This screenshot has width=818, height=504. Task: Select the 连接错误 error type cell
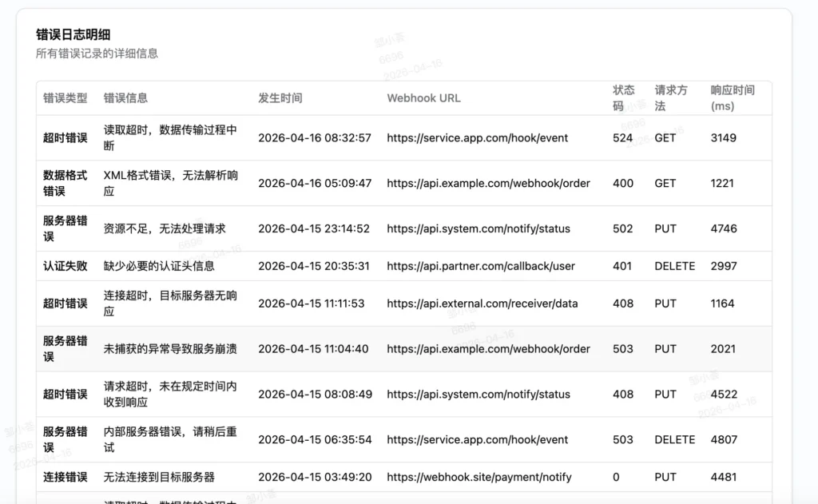tap(66, 477)
